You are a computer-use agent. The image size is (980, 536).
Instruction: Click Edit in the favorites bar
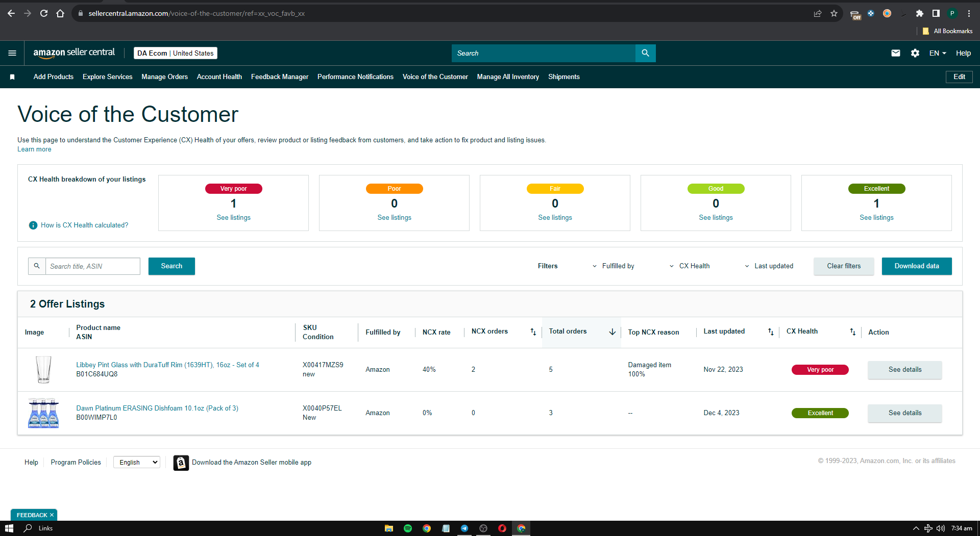point(959,77)
